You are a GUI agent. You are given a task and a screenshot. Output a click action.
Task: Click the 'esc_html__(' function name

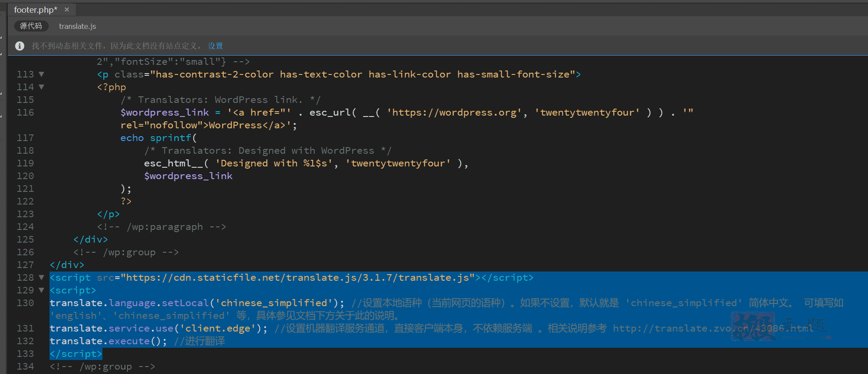[x=176, y=163]
